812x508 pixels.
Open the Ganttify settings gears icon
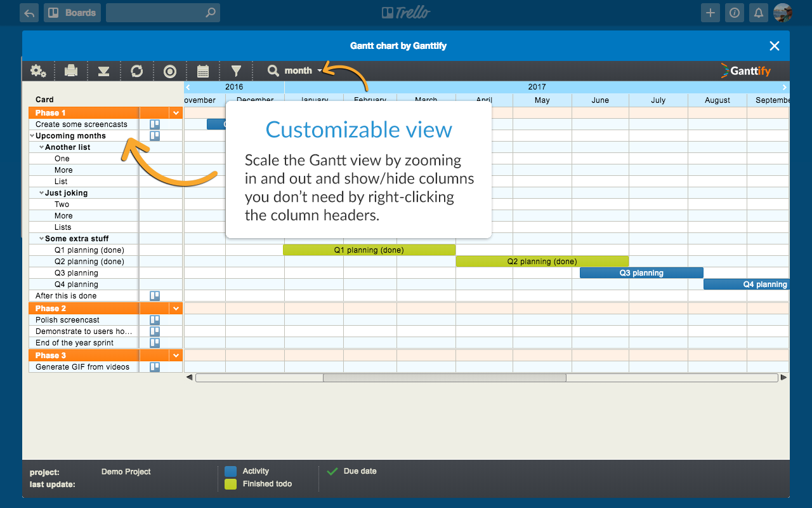(38, 70)
